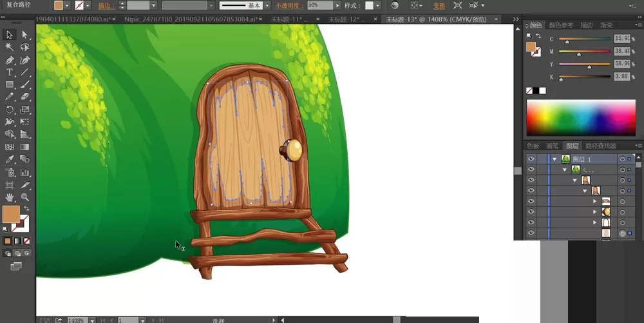Expand the door arch outline sublayer
The width and height of the screenshot is (644, 323).
[594, 222]
